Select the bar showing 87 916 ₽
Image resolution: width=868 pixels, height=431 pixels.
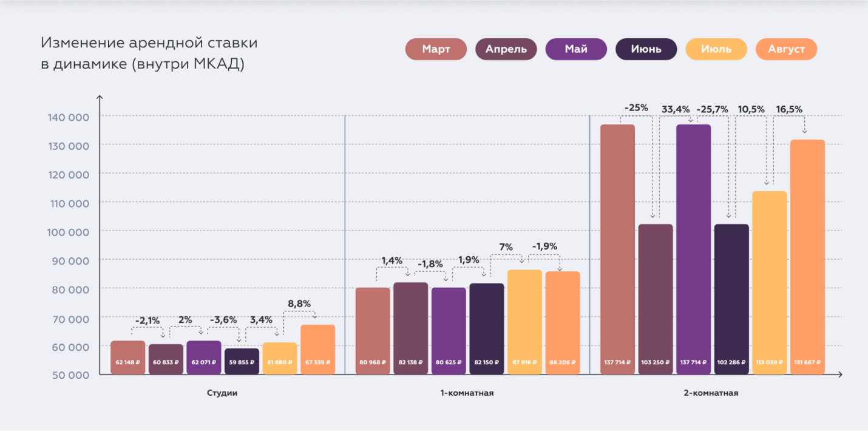pyautogui.click(x=524, y=322)
